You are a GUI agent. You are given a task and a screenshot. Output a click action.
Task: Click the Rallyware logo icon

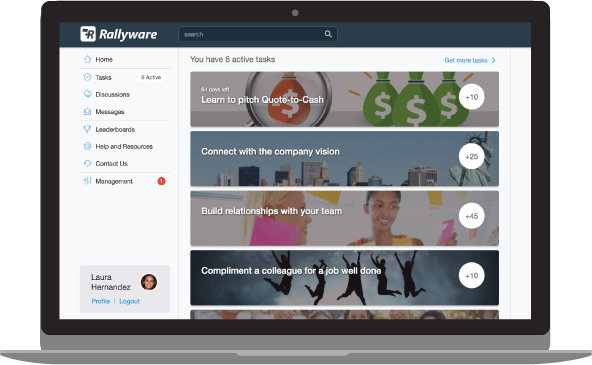pos(88,34)
